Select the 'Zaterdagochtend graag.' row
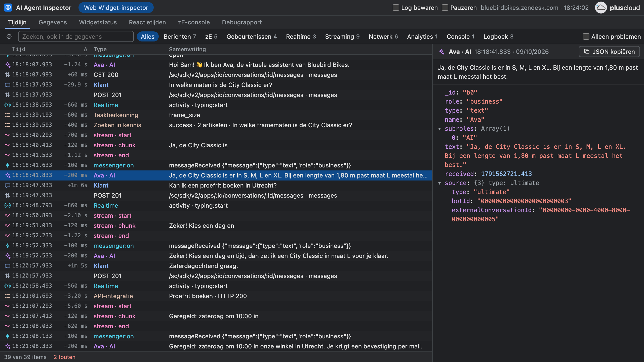Screen dimensions: 644x362 216,266
